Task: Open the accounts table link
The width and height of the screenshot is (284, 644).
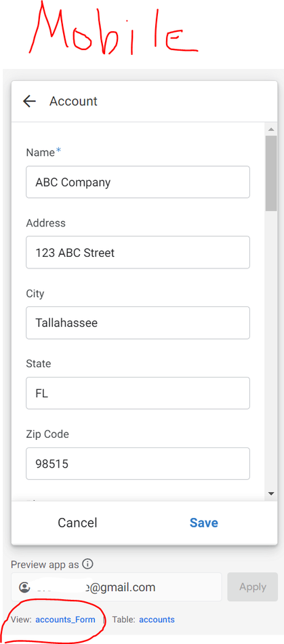Action: pos(157,620)
